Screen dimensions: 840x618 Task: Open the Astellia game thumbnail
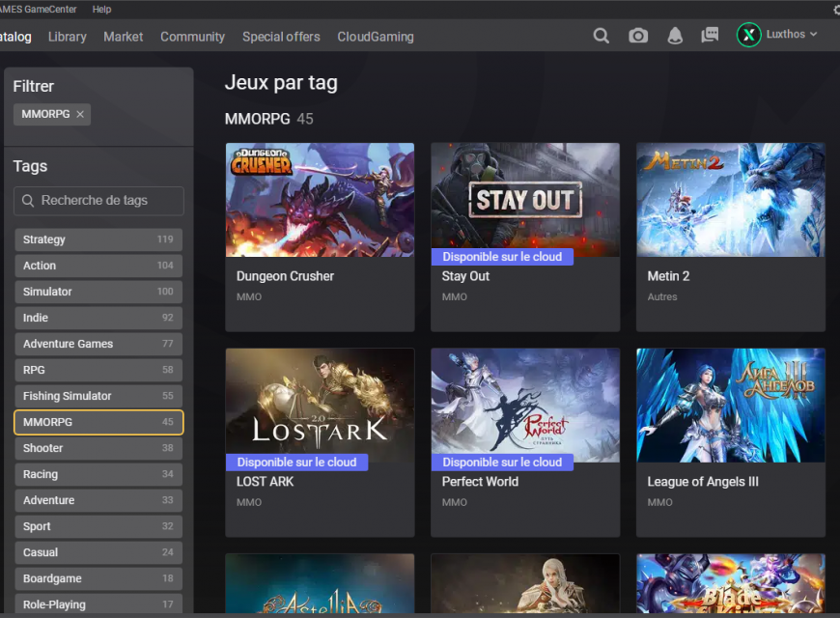click(320, 583)
